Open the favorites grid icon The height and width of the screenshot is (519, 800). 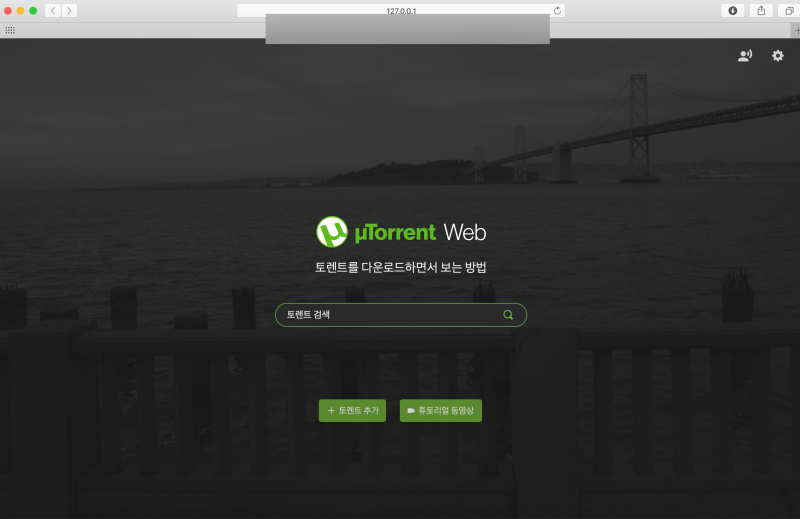[10, 31]
